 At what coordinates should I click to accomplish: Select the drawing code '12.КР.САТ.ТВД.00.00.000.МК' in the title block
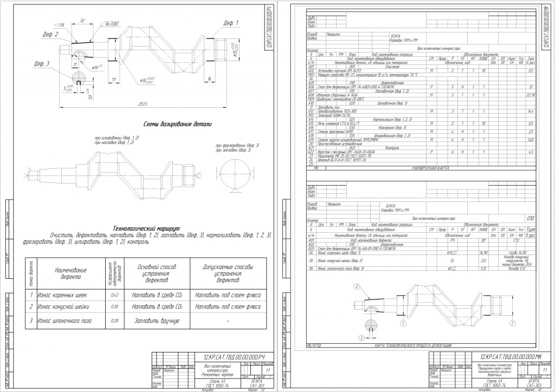coord(511,357)
